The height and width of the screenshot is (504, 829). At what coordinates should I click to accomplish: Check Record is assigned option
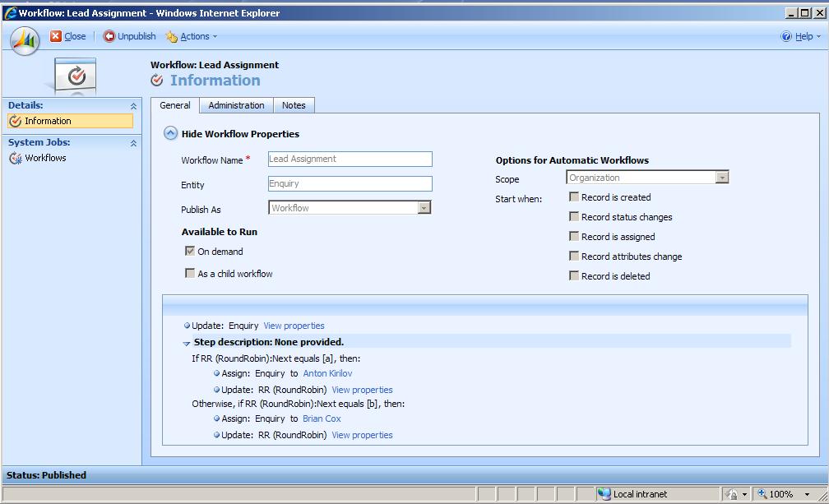[x=574, y=236]
